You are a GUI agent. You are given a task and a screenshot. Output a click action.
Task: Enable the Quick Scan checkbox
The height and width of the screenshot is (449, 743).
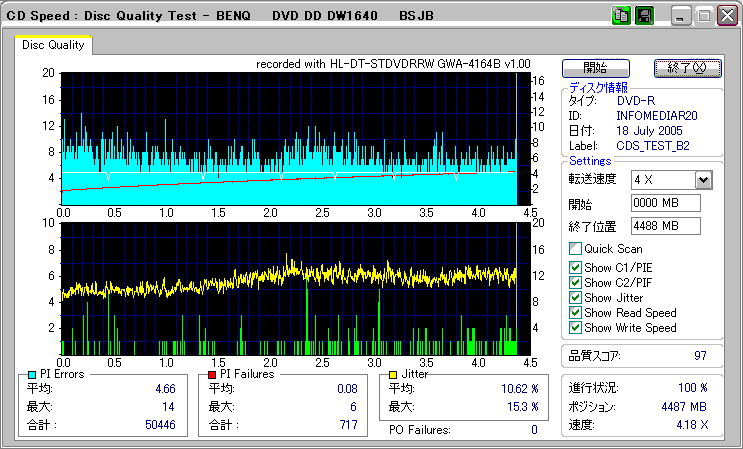coord(575,249)
